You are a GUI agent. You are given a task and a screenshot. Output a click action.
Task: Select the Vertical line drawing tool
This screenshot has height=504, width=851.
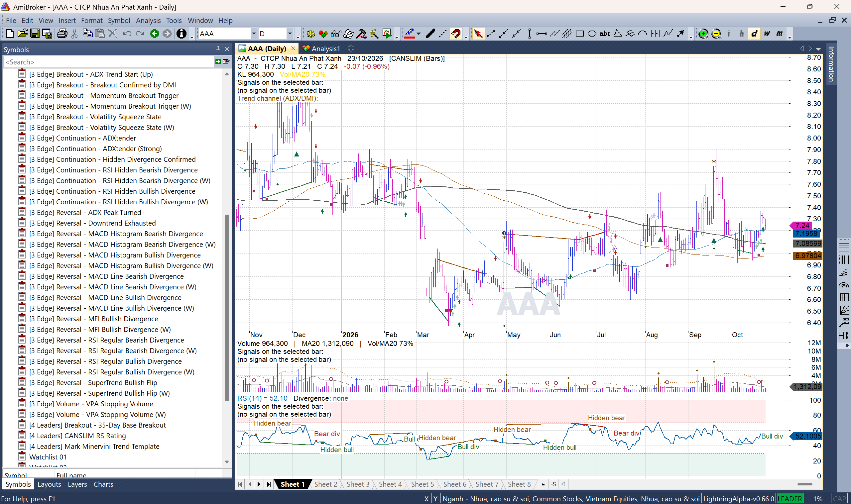coord(529,34)
